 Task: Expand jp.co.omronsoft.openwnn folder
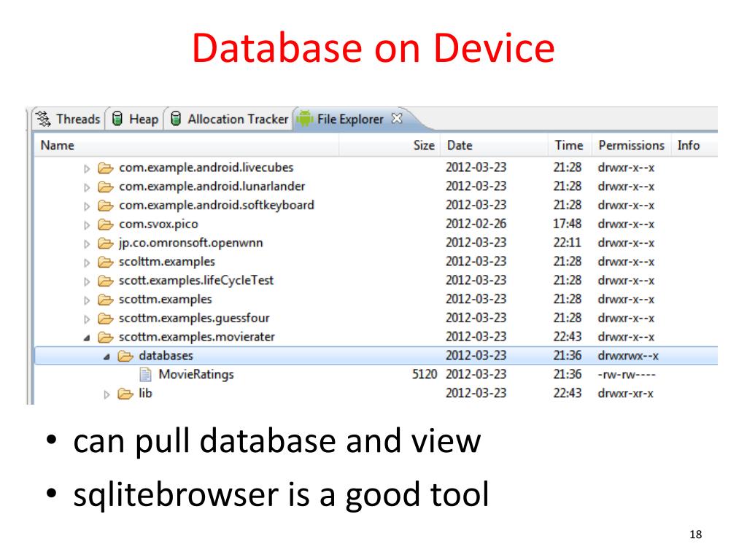pyautogui.click(x=87, y=244)
